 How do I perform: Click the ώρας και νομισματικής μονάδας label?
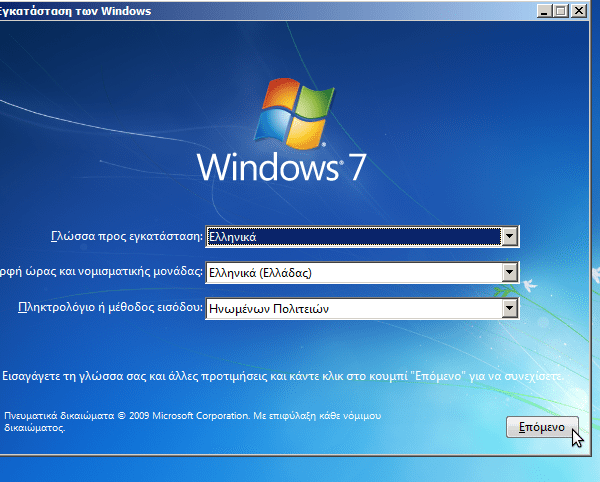tap(101, 272)
